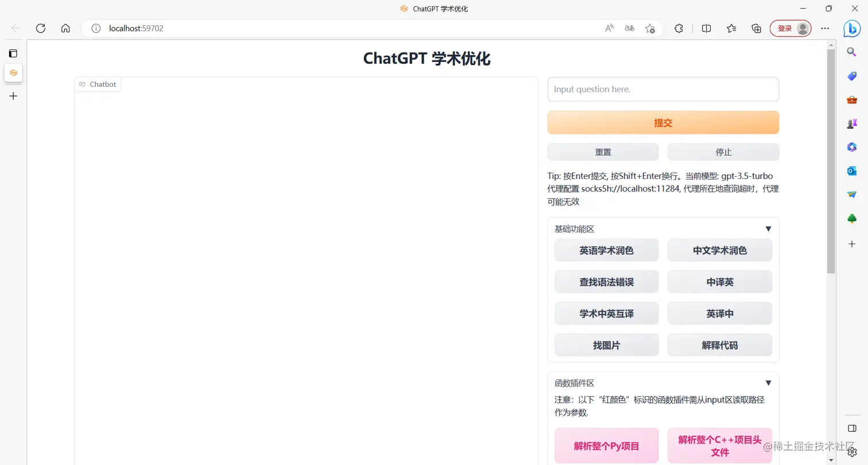
Task: Run the 解析整个C++项目头文件 plugin
Action: point(720,445)
